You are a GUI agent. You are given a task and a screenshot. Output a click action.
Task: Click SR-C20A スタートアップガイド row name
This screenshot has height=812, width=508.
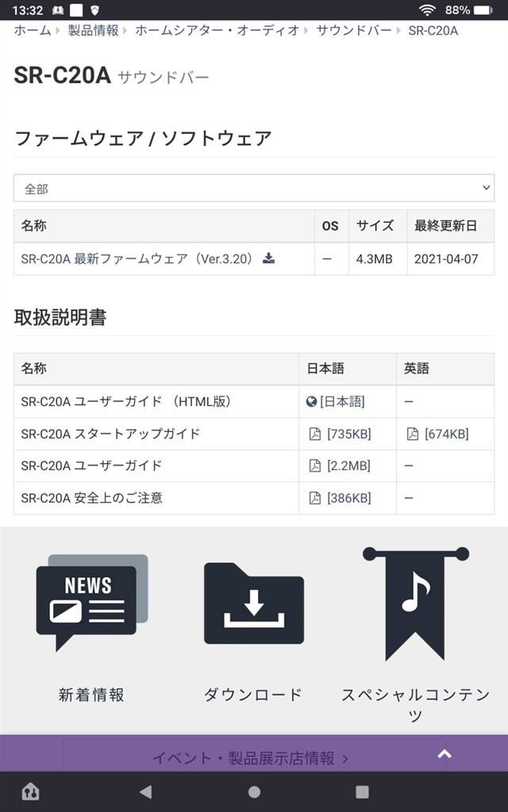[x=110, y=434]
